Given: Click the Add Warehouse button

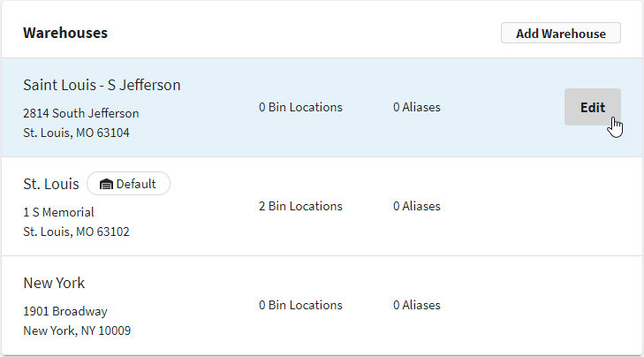Looking at the screenshot, I should [561, 33].
